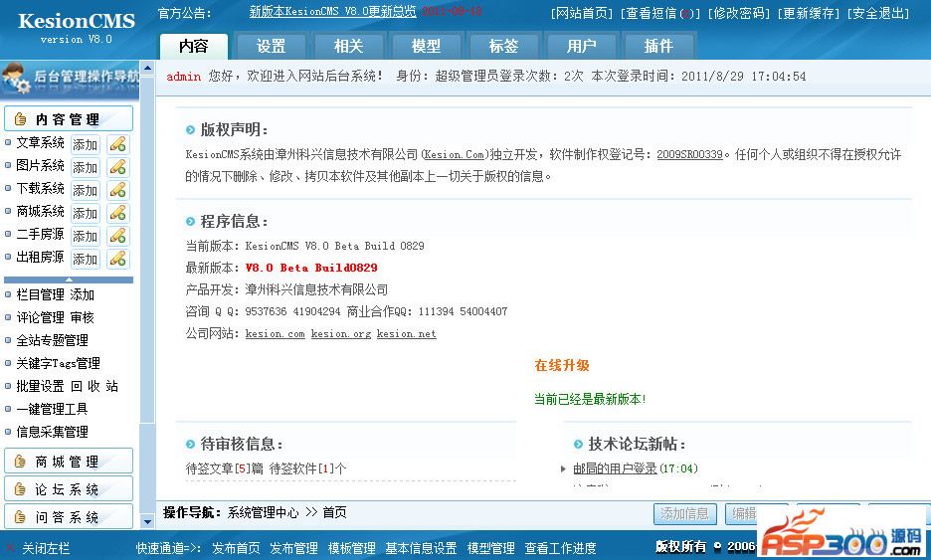Click the 添加 button for 二手房源
Image resolution: width=931 pixels, height=560 pixels.
85,236
